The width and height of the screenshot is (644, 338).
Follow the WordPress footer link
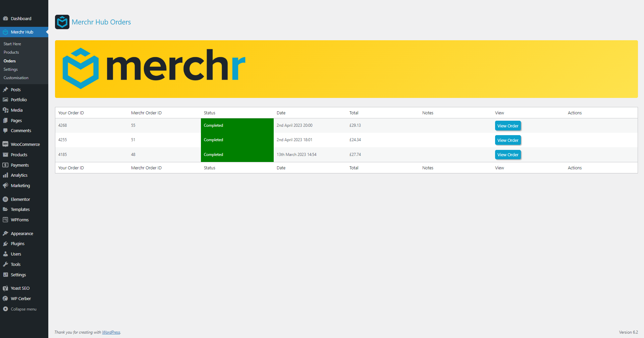tap(111, 332)
